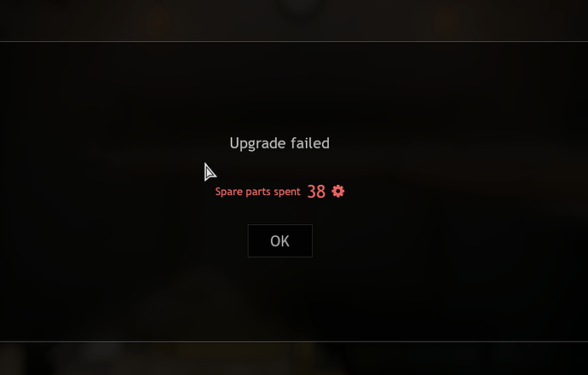Click the word "failed" in the message

[310, 143]
